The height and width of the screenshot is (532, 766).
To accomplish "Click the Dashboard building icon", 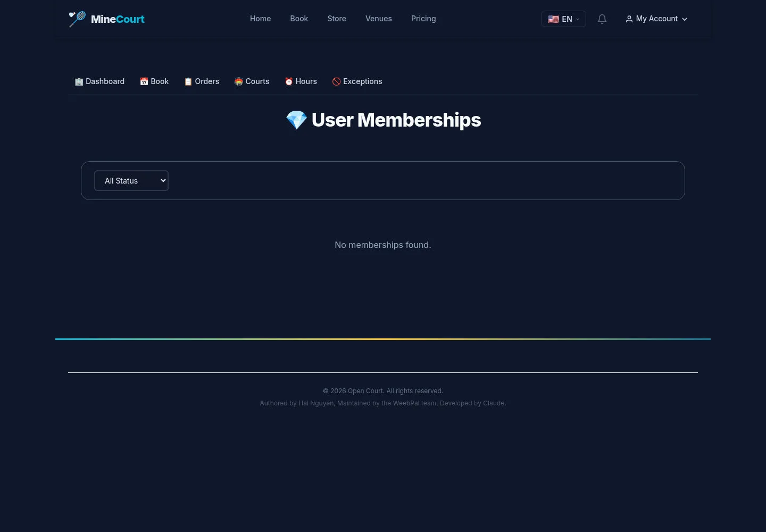I will point(79,81).
